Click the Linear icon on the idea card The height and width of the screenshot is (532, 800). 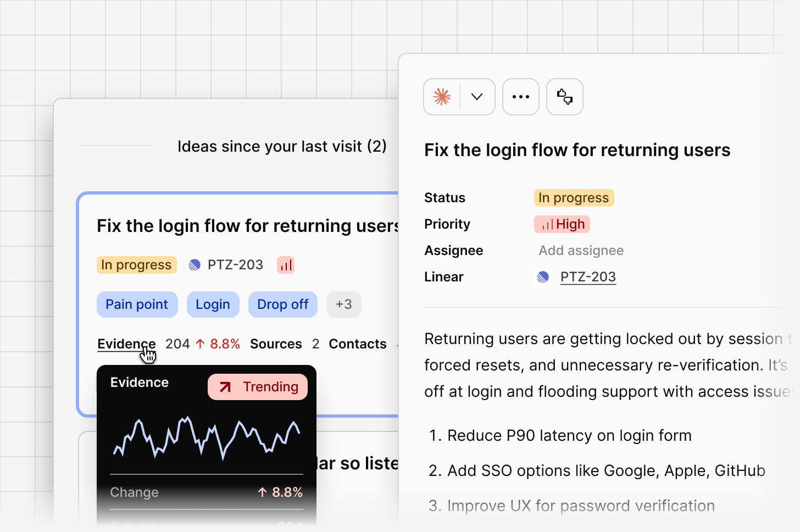[195, 265]
